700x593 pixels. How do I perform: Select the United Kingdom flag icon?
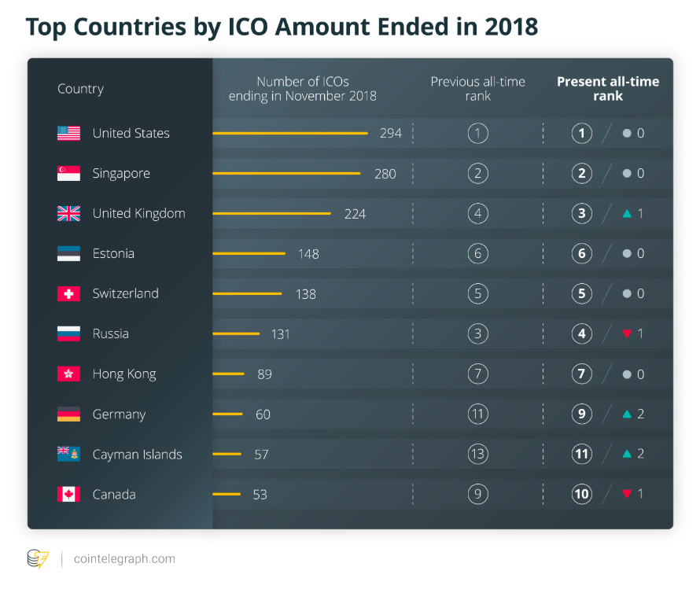(68, 213)
